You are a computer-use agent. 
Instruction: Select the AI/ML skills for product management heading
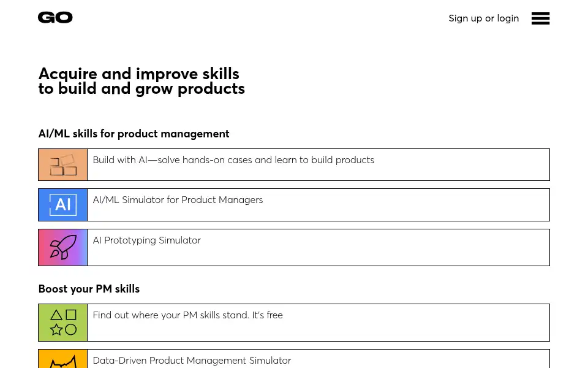tap(134, 134)
